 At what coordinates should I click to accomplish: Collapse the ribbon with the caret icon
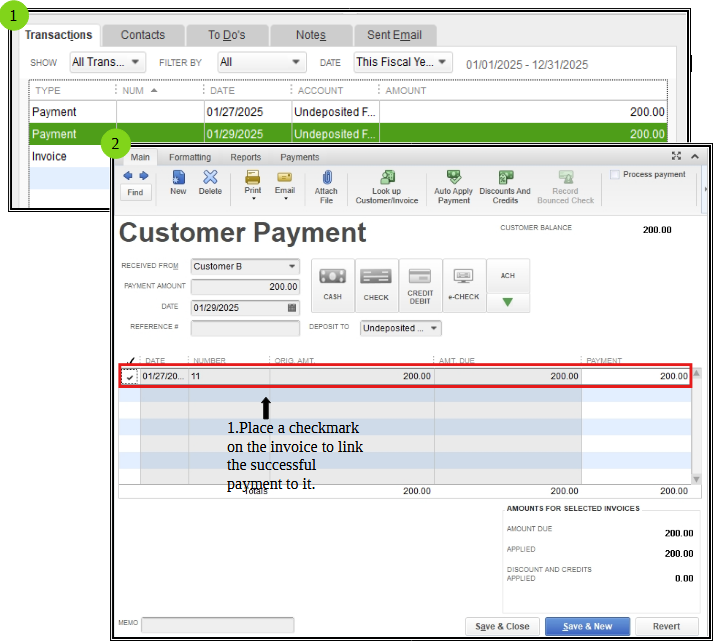coord(694,156)
